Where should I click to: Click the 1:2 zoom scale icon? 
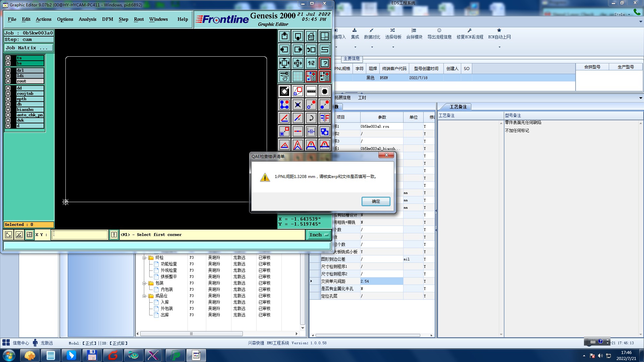pos(311,63)
